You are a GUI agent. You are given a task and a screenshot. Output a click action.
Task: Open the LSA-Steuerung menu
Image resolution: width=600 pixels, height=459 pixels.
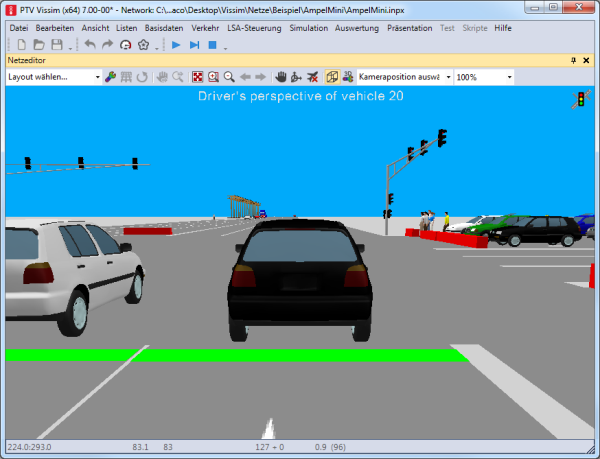(x=255, y=28)
